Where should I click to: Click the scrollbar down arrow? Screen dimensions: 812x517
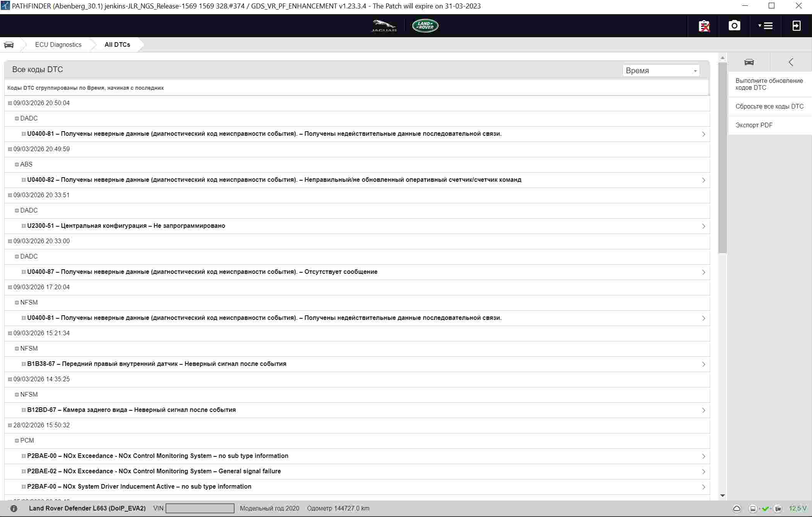tap(723, 496)
